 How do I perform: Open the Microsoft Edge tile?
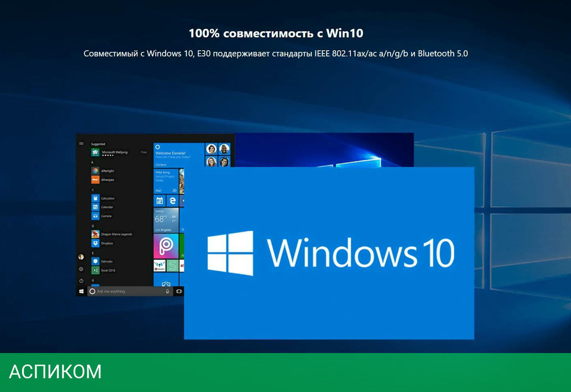click(172, 200)
